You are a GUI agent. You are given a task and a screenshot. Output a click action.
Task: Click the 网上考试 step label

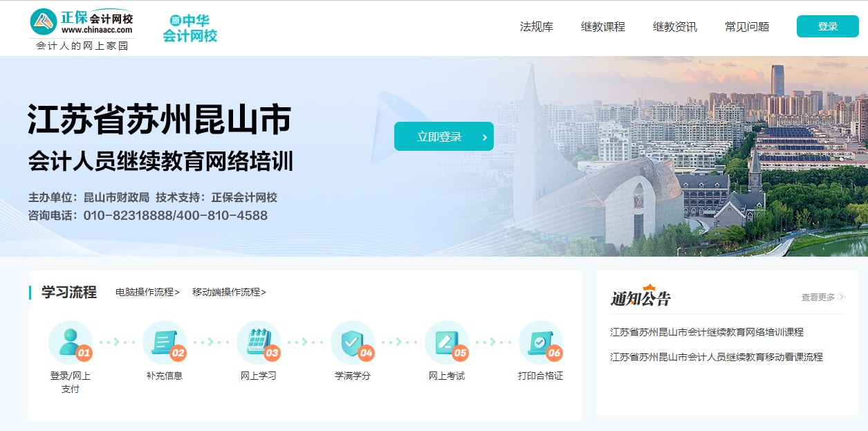coord(447,376)
